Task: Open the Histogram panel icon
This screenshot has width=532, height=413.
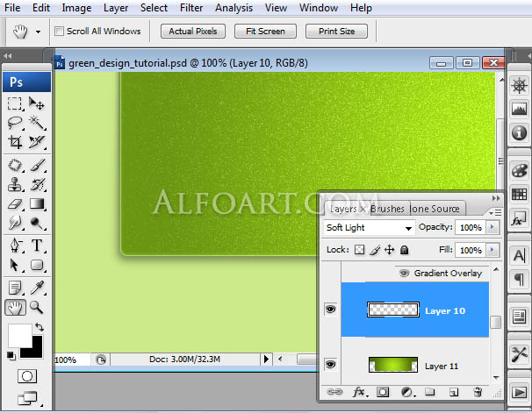Action: coord(519,109)
